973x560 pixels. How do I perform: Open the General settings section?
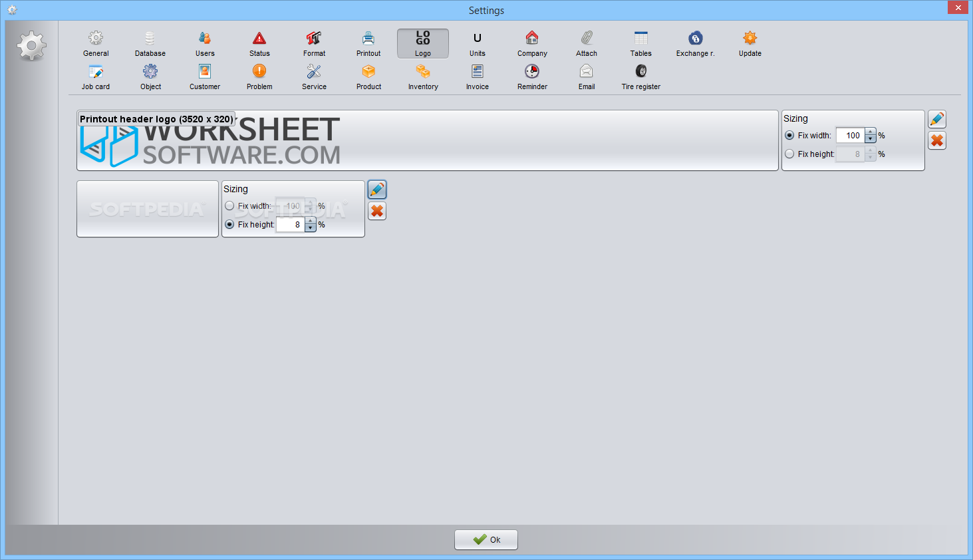pos(96,44)
